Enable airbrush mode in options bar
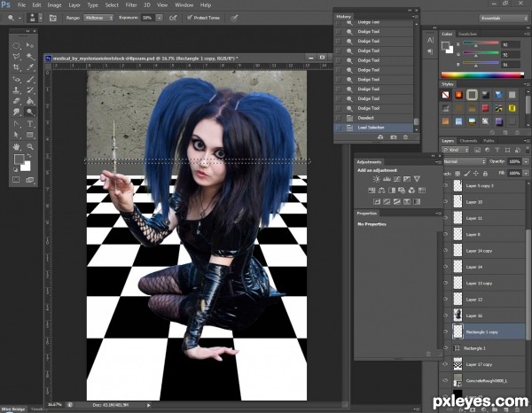 [x=173, y=18]
